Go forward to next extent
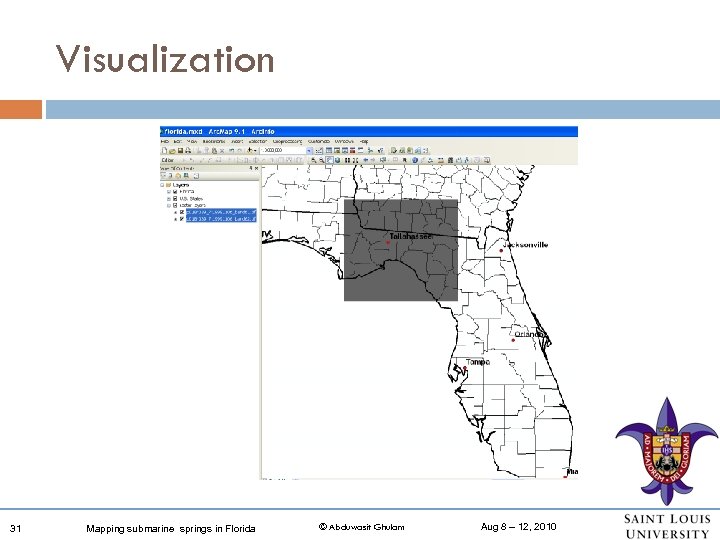The height and width of the screenshot is (540, 720). (373, 160)
